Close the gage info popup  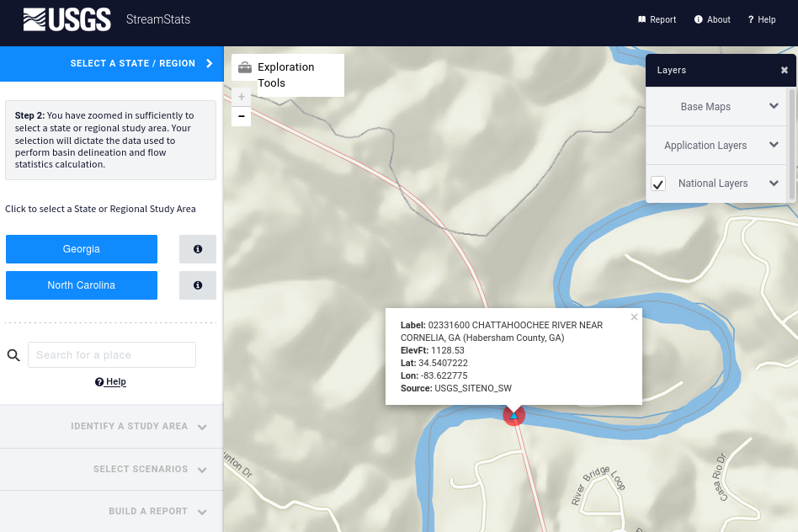635,317
